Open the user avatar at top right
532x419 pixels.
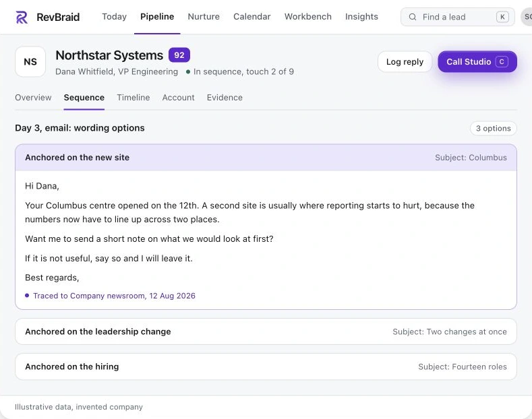527,17
